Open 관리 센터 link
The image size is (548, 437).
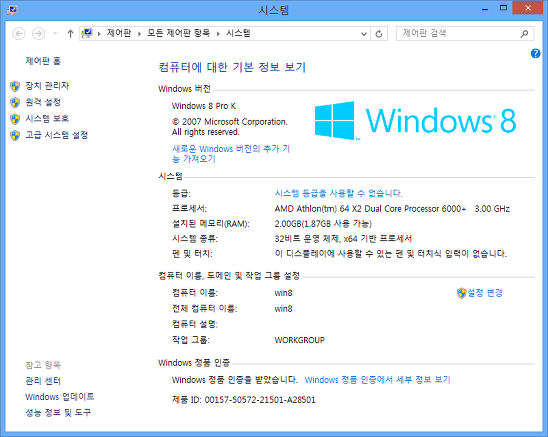click(43, 381)
